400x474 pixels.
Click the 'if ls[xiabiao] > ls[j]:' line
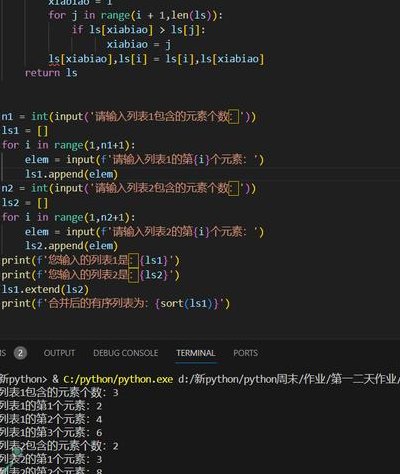(x=138, y=30)
